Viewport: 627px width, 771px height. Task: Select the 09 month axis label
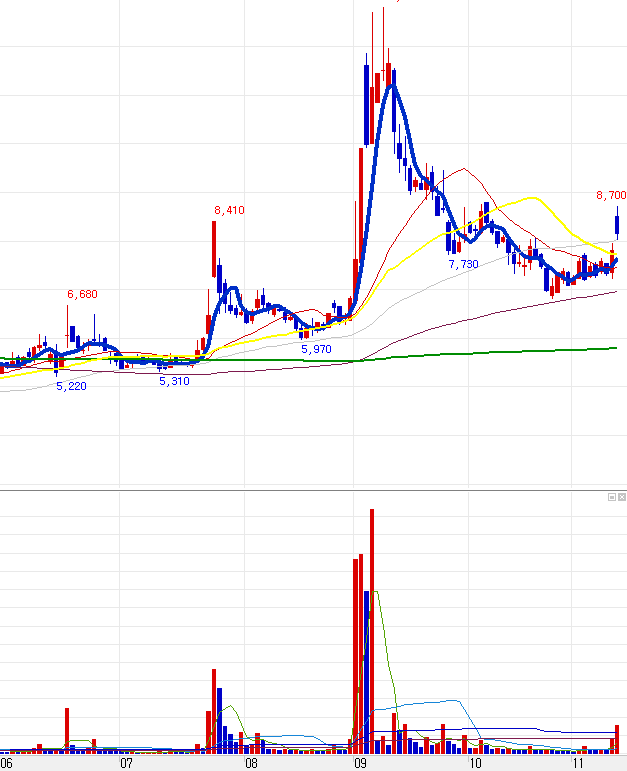pos(360,763)
